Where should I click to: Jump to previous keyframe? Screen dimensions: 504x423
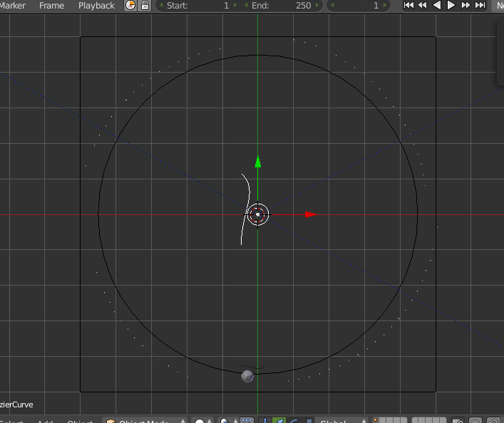422,5
